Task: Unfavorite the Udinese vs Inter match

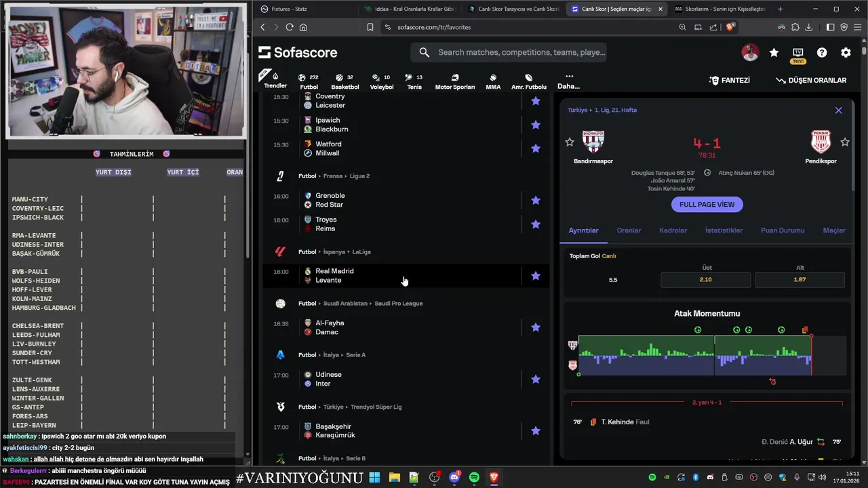Action: tap(536, 379)
